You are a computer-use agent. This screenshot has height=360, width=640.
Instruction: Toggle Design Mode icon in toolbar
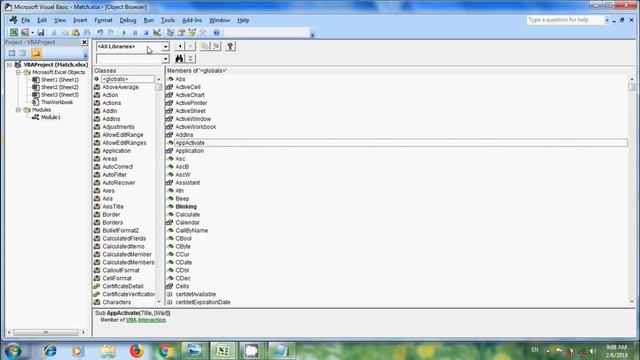pos(157,32)
